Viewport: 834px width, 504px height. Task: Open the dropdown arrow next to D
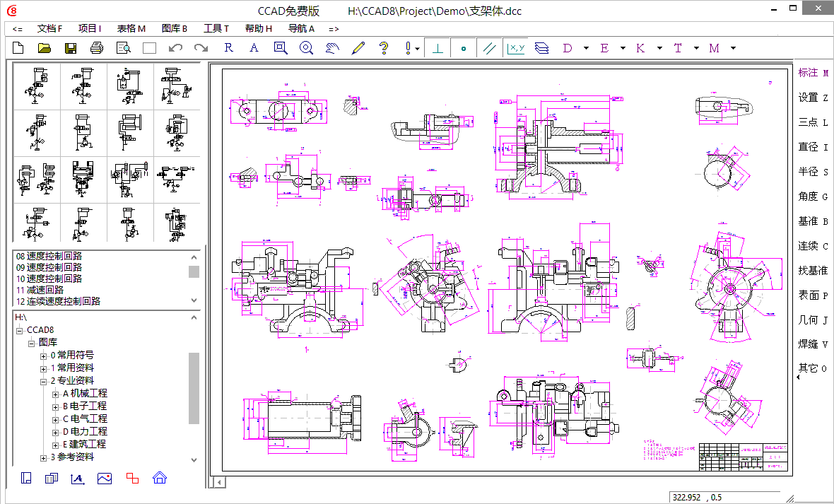point(586,48)
